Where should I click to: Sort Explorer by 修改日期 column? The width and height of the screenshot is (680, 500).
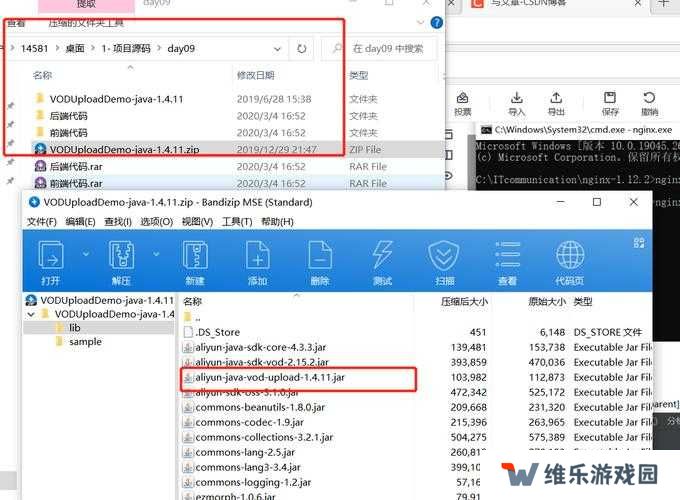255,75
